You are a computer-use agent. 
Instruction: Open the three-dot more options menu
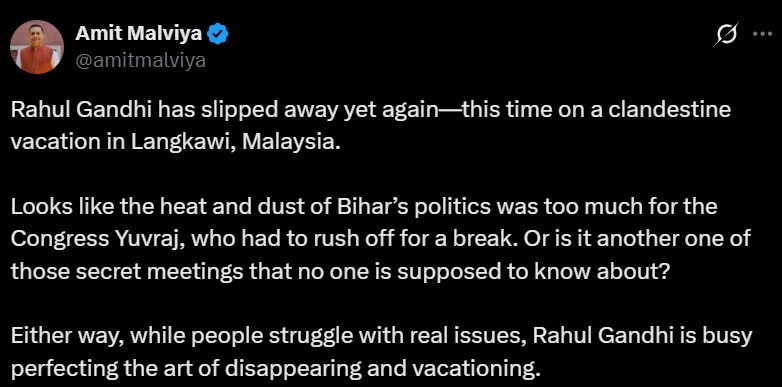pos(762,34)
